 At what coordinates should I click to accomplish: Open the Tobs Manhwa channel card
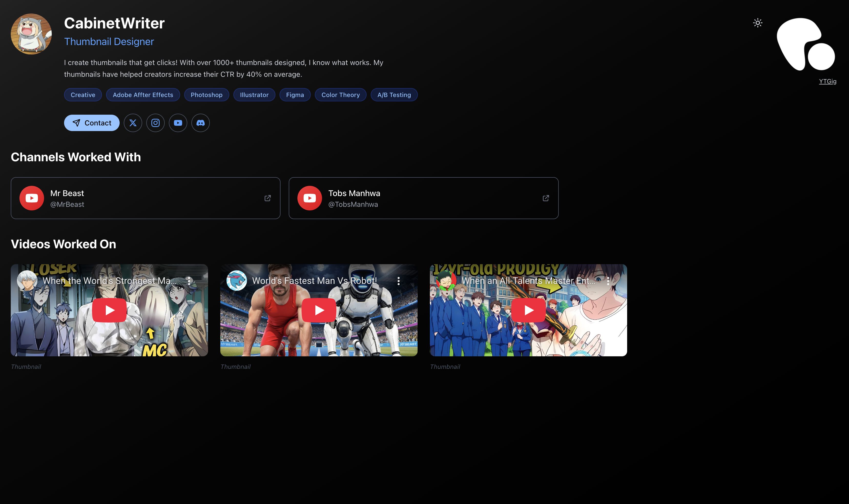tap(423, 198)
